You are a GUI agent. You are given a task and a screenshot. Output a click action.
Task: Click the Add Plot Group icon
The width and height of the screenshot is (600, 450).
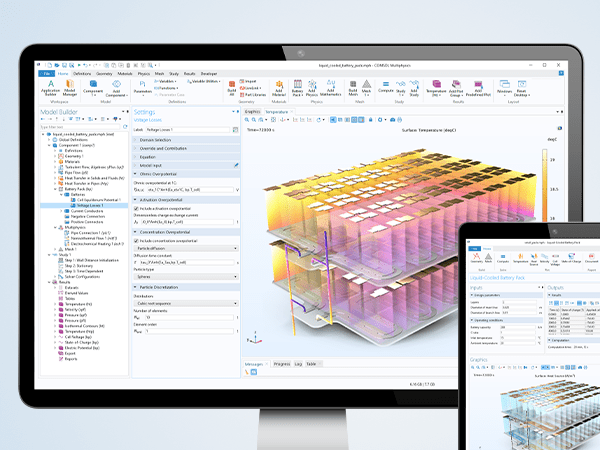tap(456, 88)
